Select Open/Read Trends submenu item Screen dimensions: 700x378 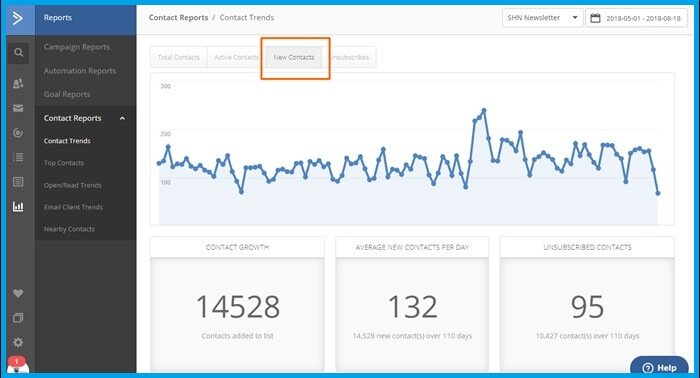[73, 185]
